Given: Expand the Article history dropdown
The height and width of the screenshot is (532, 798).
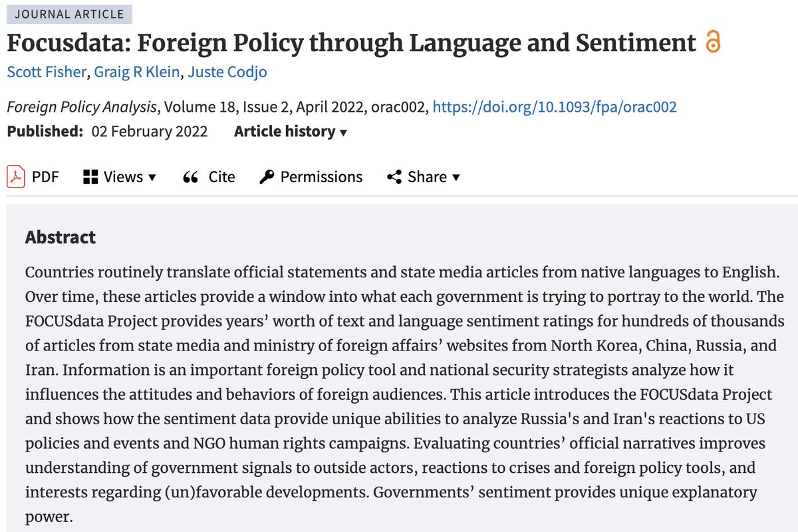Looking at the screenshot, I should [x=291, y=132].
